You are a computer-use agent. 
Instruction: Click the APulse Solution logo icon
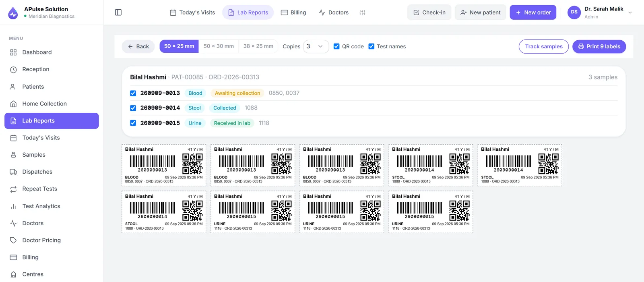[13, 12]
